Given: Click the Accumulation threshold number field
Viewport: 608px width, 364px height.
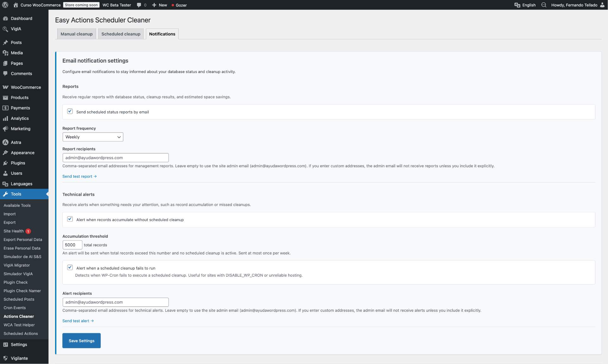Looking at the screenshot, I should coord(72,245).
